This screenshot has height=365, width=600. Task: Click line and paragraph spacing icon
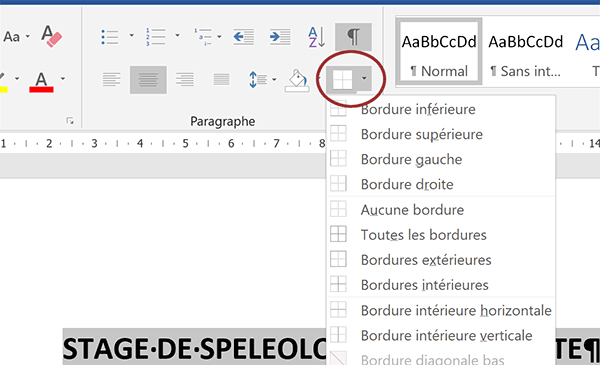[x=258, y=80]
